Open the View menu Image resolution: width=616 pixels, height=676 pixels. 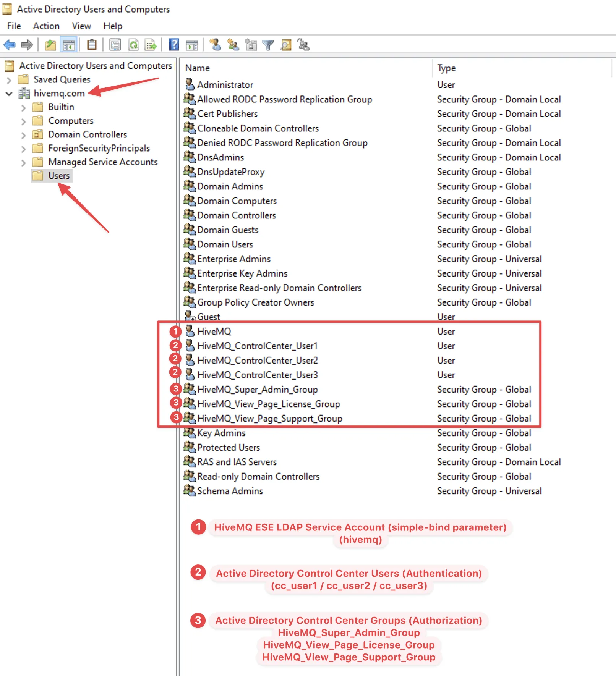81,26
